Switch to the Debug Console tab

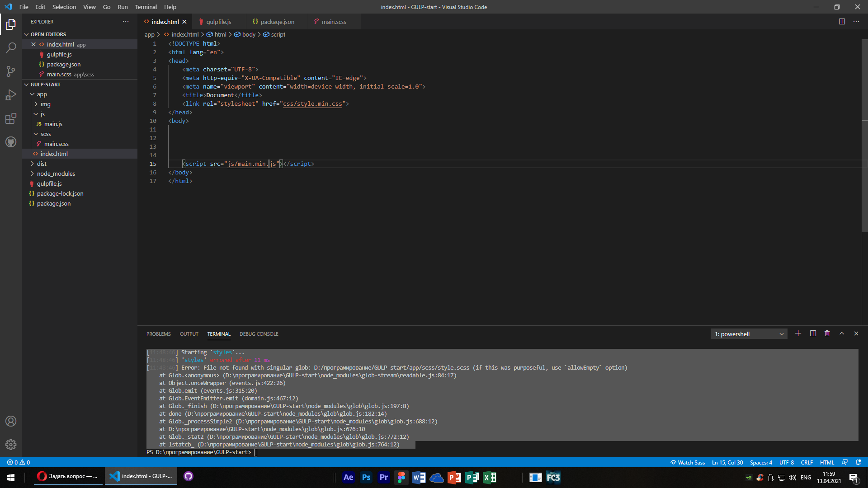(259, 334)
